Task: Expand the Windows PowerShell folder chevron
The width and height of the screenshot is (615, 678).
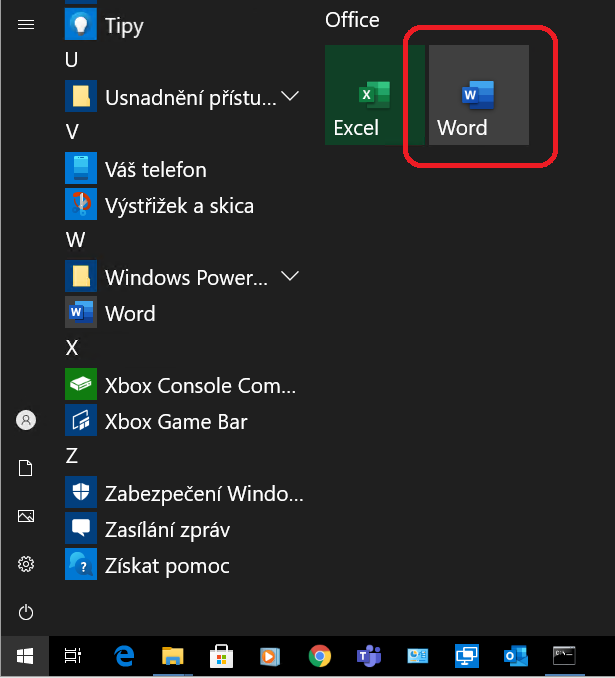Action: coord(290,275)
